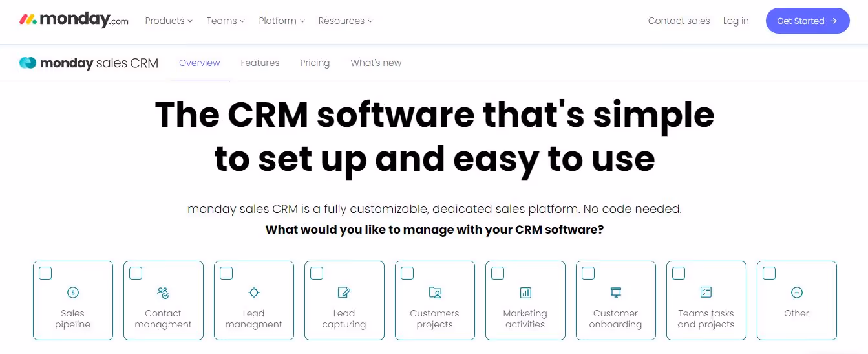
Task: Click the Lead capturing pencil icon
Action: pos(344,293)
